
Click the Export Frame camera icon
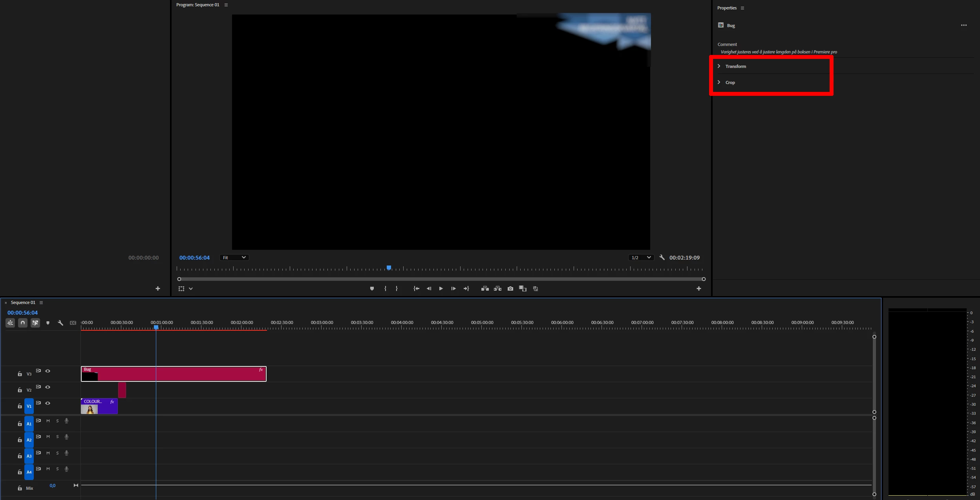point(510,289)
